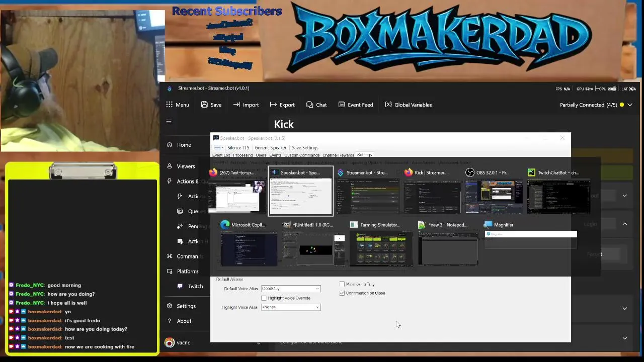Viewport: 644px width, 362px height.
Task: Switch to the new 3 Notepad++ window in the task switcher
Action: click(x=447, y=243)
